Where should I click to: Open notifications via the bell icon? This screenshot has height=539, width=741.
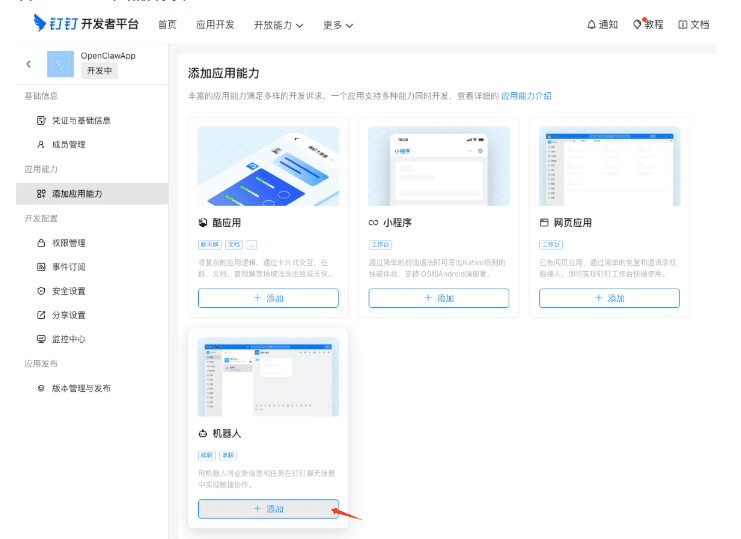[x=591, y=25]
